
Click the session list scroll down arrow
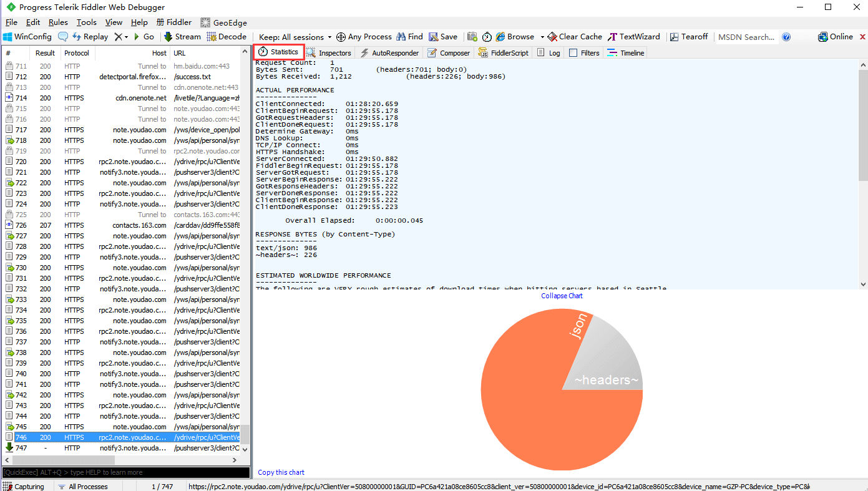tap(245, 449)
